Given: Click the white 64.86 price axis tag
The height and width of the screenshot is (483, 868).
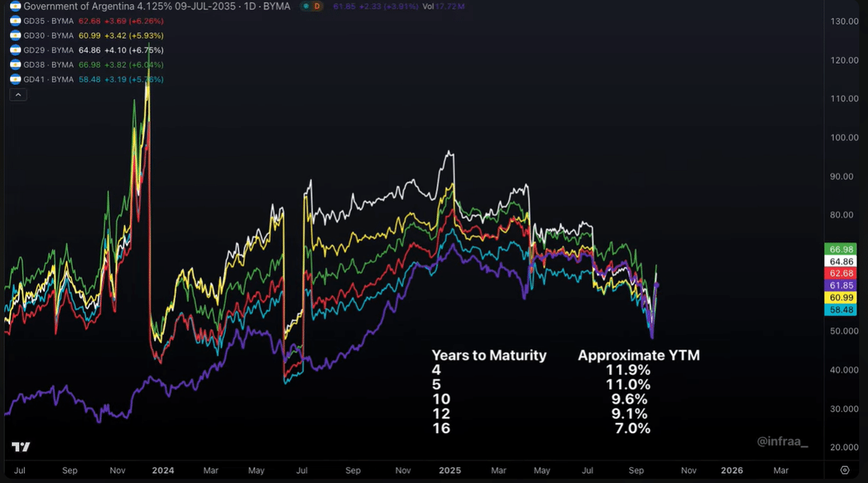Looking at the screenshot, I should click(x=841, y=261).
